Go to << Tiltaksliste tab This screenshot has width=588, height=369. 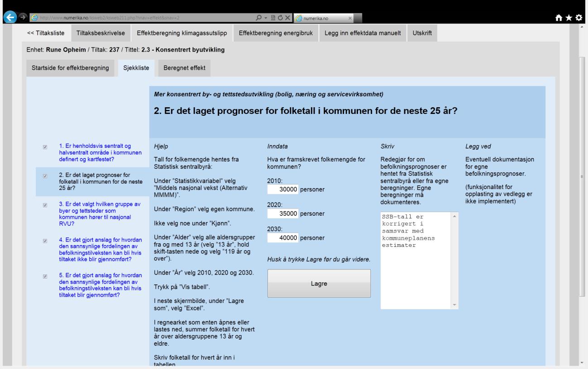46,33
